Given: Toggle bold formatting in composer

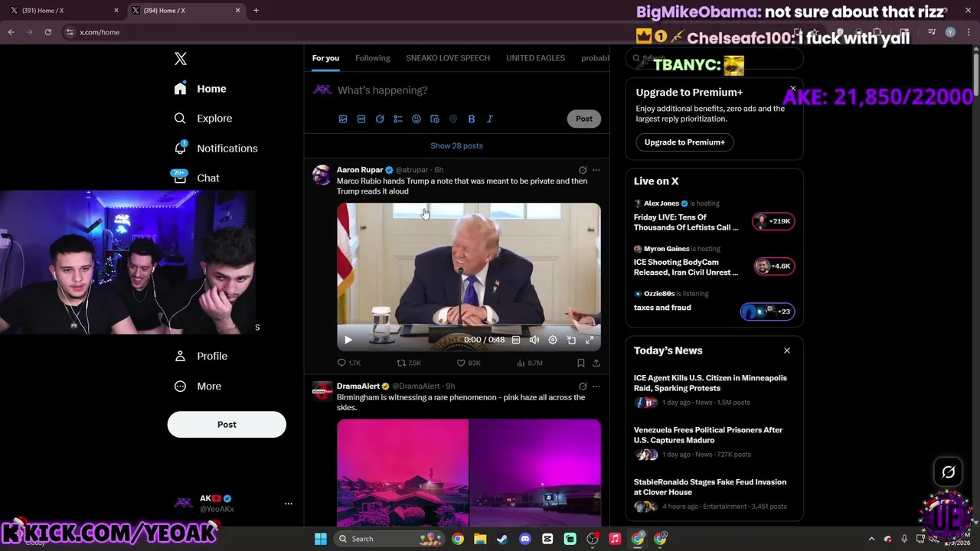Looking at the screenshot, I should click(472, 119).
